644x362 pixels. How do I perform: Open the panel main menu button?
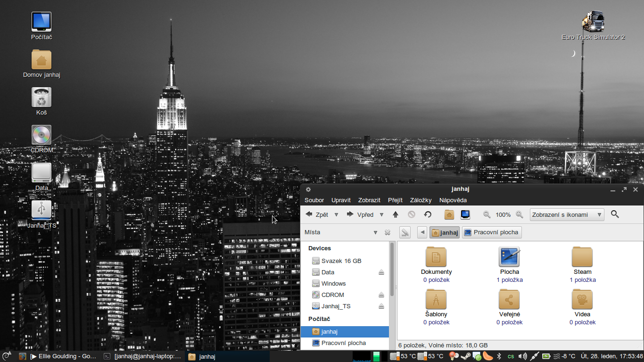(x=7, y=356)
